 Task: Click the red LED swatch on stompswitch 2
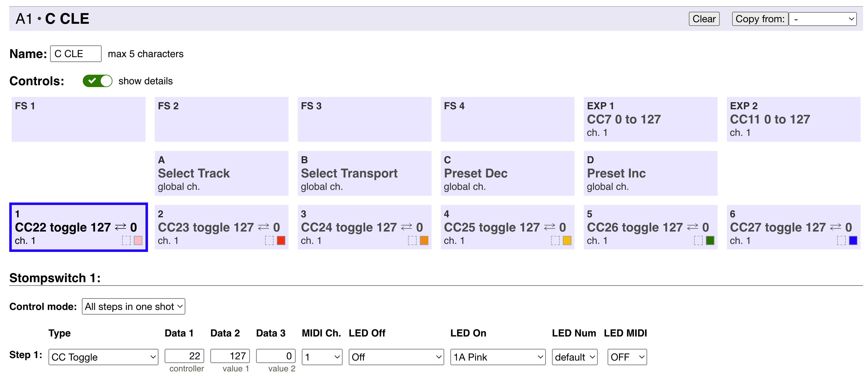click(x=281, y=240)
